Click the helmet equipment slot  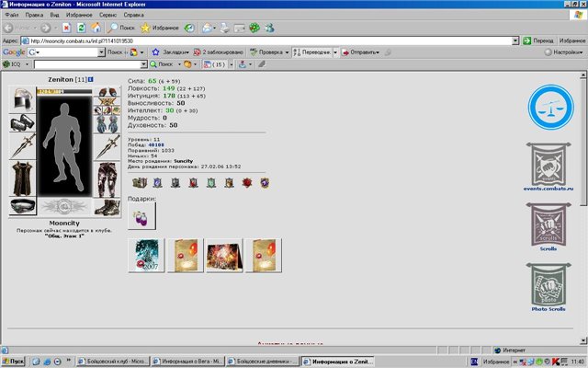pyautogui.click(x=22, y=98)
